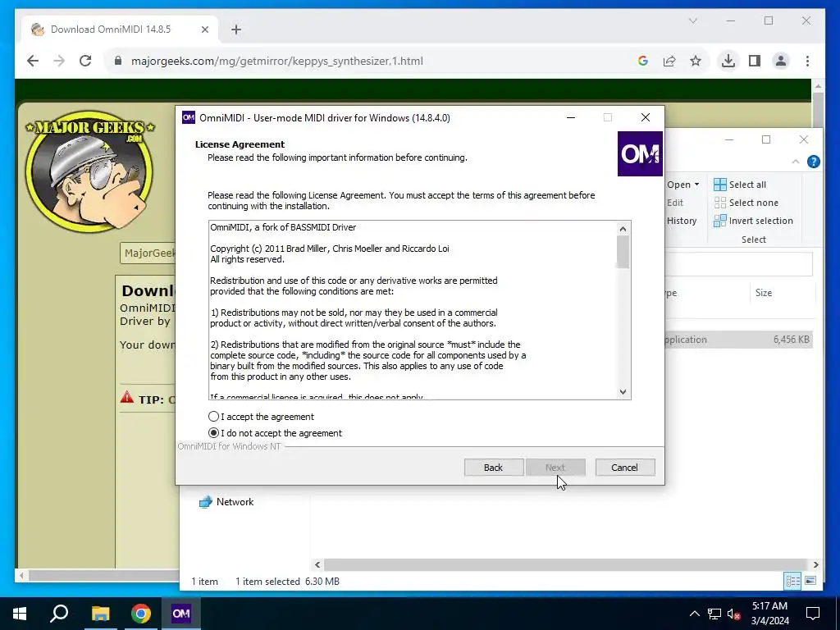
Task: Click Select none in File Explorer
Action: tap(746, 203)
